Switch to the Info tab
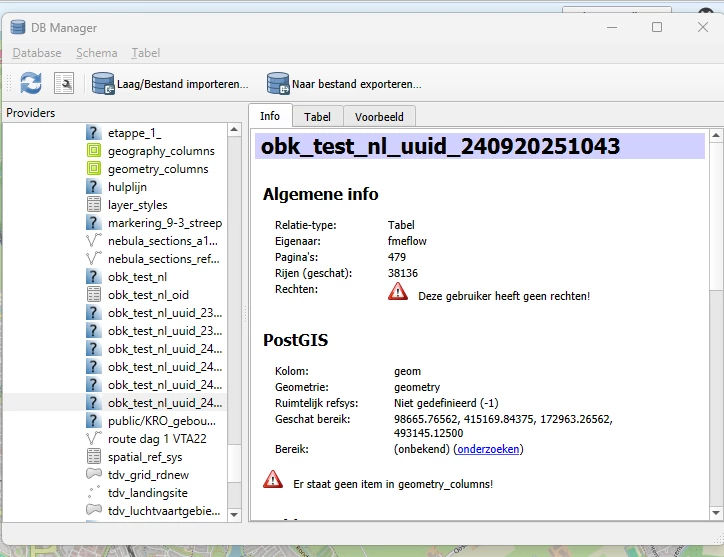This screenshot has height=557, width=724. tap(270, 116)
